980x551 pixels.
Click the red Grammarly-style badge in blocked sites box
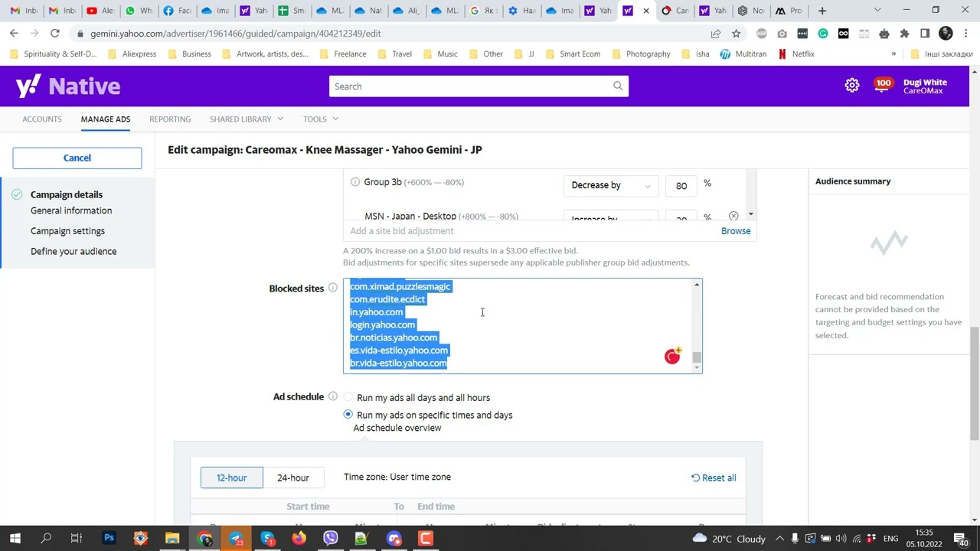(672, 356)
